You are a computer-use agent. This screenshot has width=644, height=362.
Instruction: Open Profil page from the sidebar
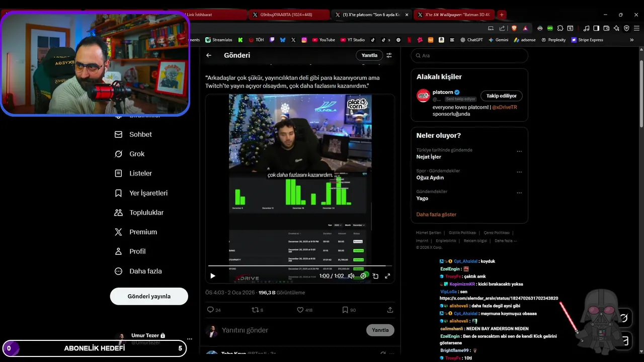[x=130, y=251]
